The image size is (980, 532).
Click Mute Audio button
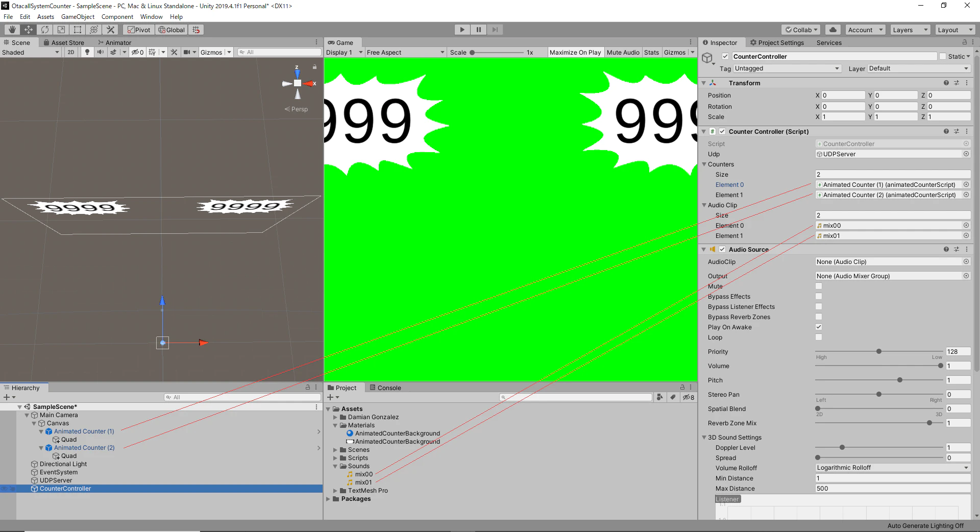coord(623,52)
